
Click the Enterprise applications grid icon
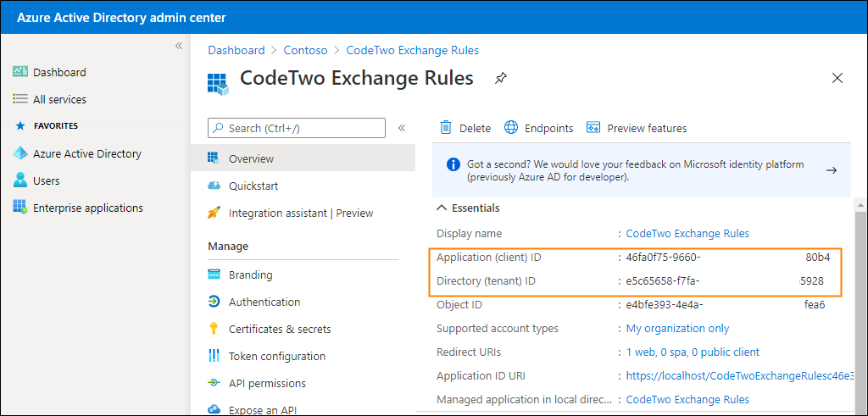(20, 208)
